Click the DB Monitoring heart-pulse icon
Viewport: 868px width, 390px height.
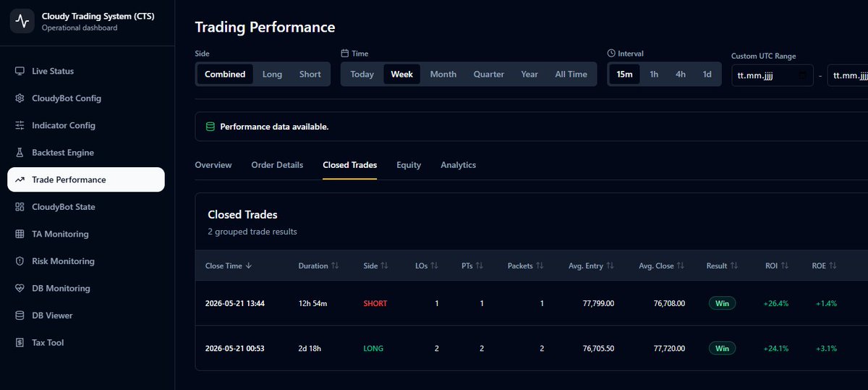point(20,288)
